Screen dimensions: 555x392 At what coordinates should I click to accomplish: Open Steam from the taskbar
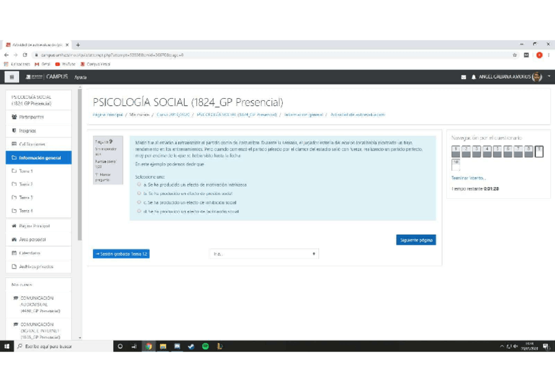tap(191, 346)
